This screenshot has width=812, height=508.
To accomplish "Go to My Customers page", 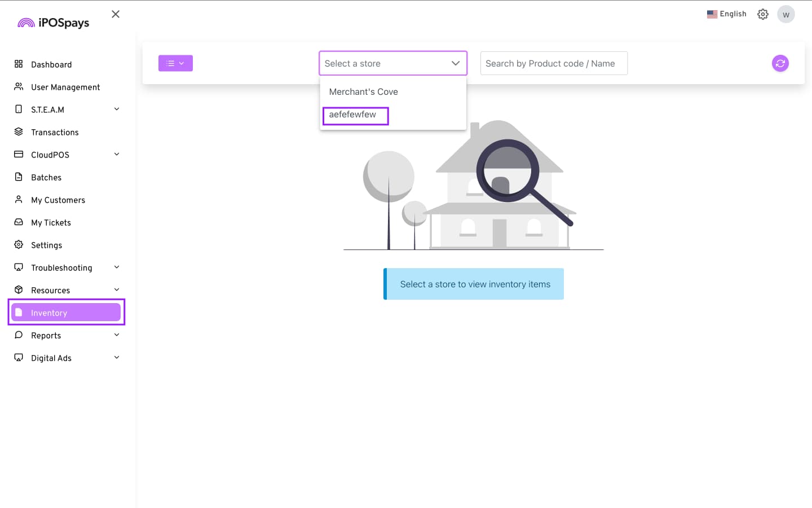I will pyautogui.click(x=58, y=200).
